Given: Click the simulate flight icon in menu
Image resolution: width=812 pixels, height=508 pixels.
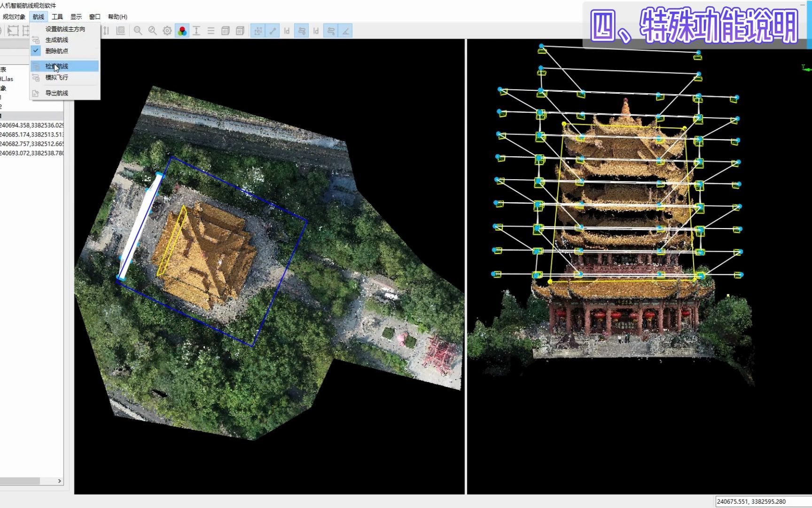Looking at the screenshot, I should tap(36, 78).
